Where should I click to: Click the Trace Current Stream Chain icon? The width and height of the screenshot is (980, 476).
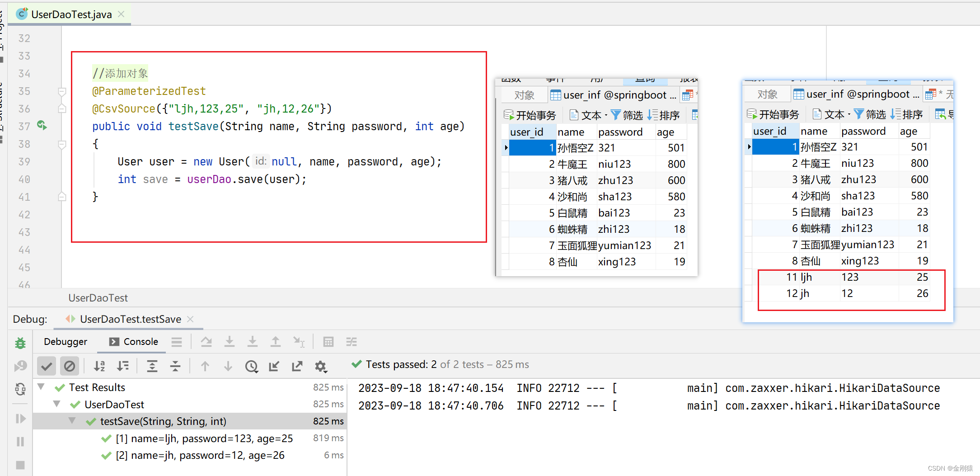pyautogui.click(x=352, y=342)
